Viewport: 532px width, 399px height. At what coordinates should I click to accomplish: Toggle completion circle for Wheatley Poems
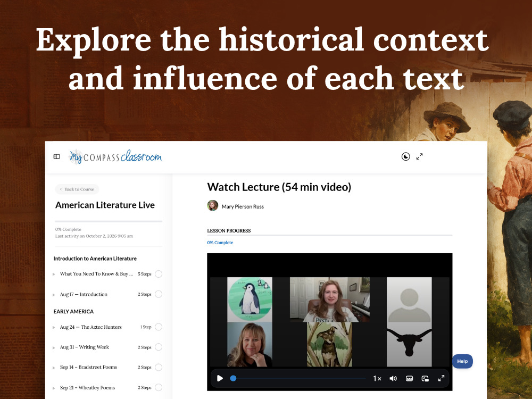pyautogui.click(x=159, y=387)
